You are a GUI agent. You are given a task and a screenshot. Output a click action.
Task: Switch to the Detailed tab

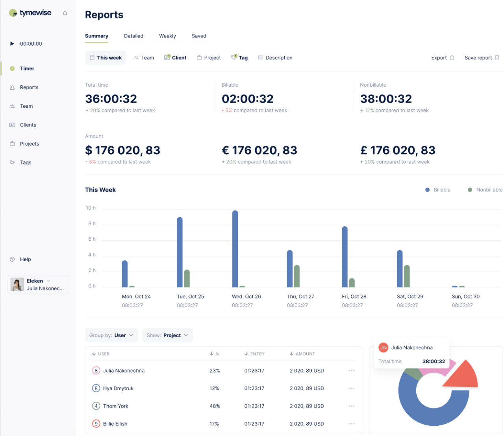133,36
